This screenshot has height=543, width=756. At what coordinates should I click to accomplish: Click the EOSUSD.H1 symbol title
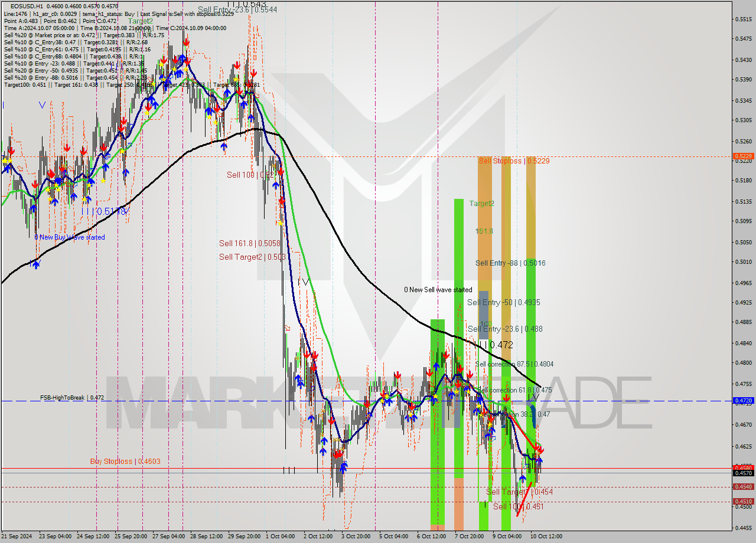pyautogui.click(x=28, y=6)
